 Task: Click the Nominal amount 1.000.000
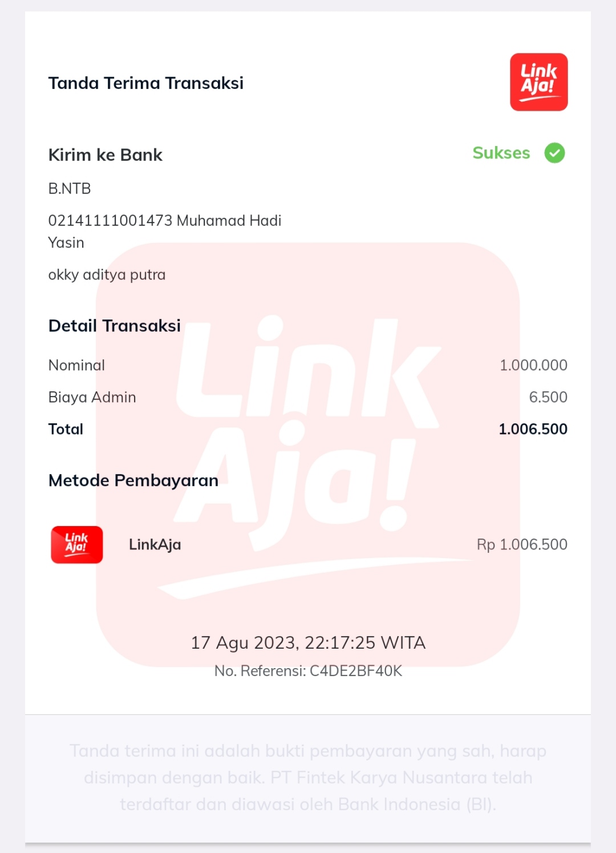(533, 365)
